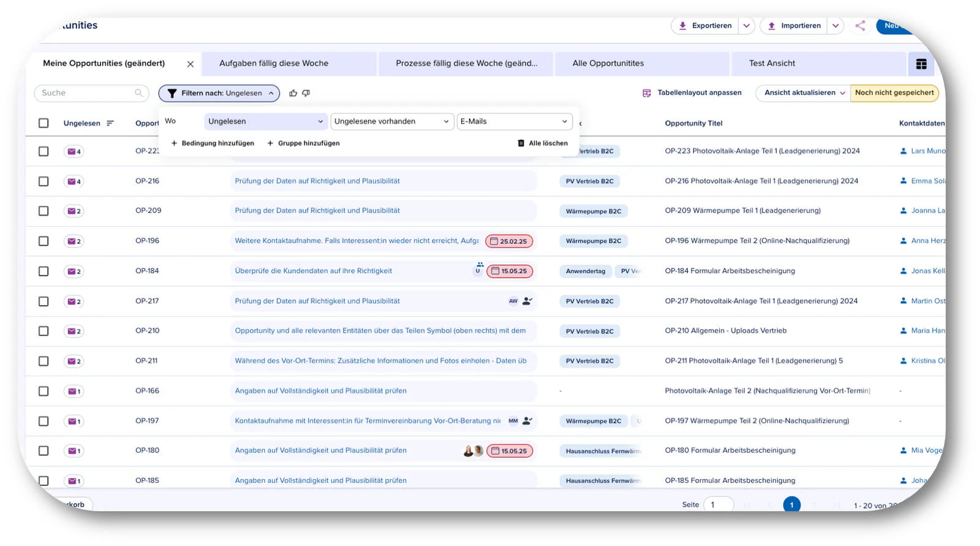This screenshot has width=980, height=546.
Task: Open the E-Mails filter value dropdown
Action: coord(514,121)
